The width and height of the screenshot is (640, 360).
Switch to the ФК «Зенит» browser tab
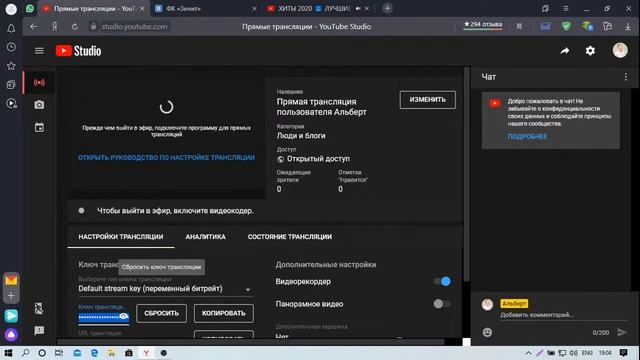pos(205,8)
